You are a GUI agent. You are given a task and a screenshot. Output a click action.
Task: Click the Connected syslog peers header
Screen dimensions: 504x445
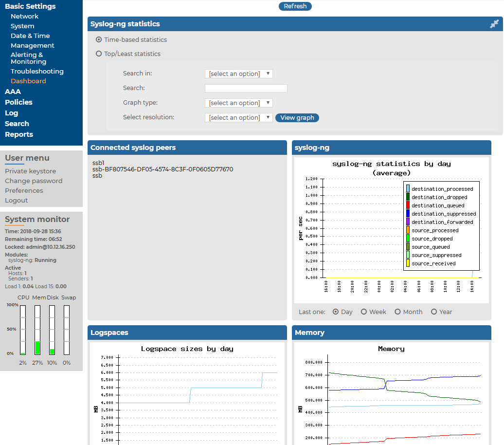(187, 148)
